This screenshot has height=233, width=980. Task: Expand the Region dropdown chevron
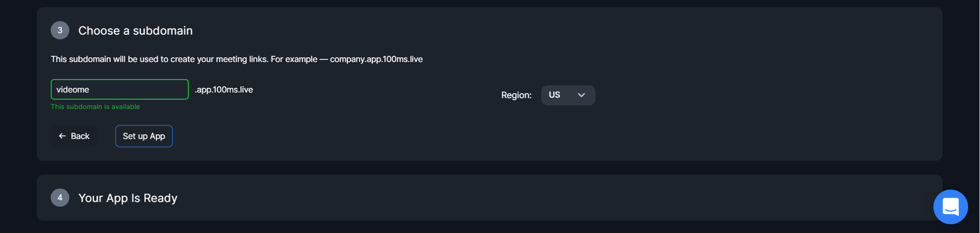click(581, 95)
